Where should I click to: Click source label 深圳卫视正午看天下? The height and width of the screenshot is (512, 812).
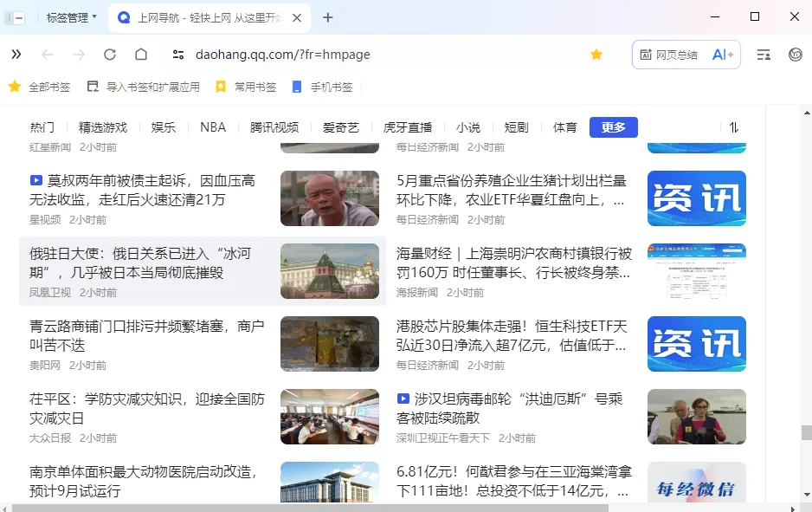click(x=442, y=437)
